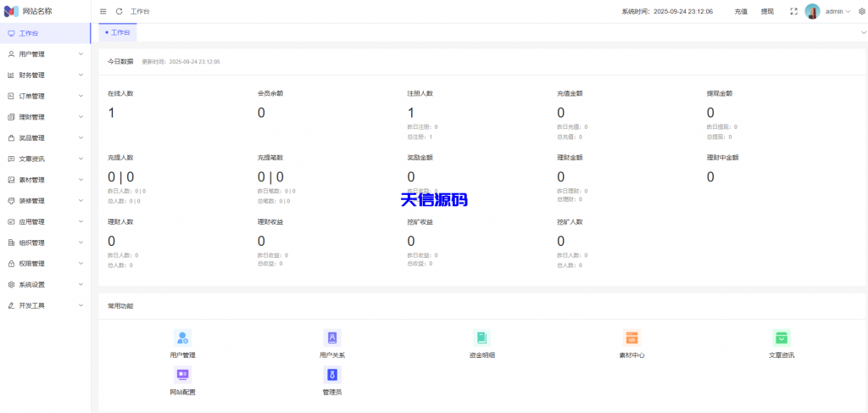Open the 文章资讯 shortcut icon

[782, 338]
